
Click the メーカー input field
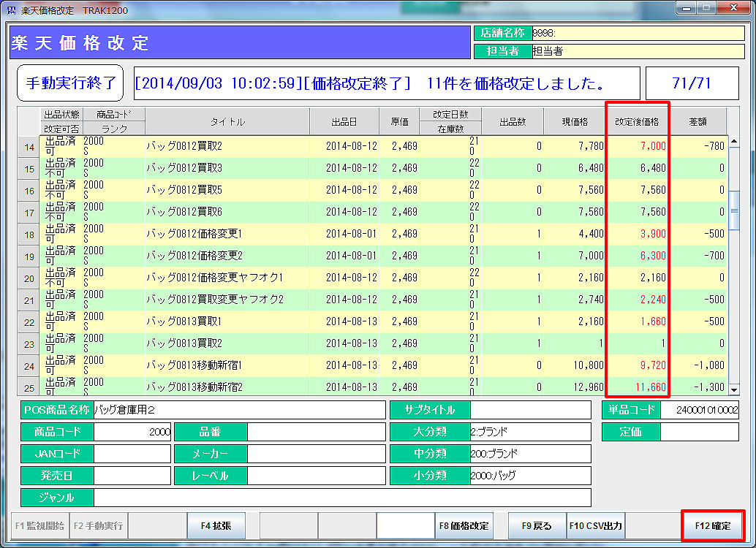click(x=316, y=454)
